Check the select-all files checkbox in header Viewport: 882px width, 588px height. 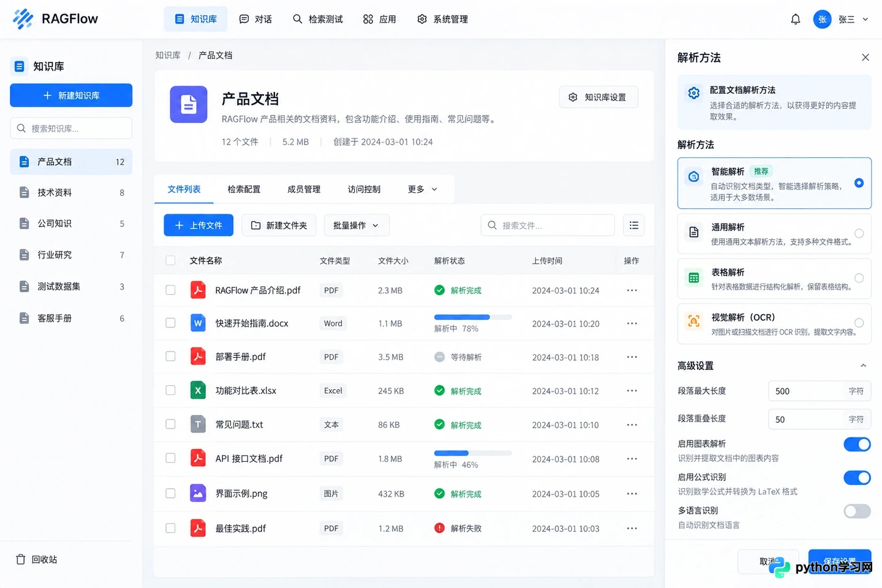(170, 260)
